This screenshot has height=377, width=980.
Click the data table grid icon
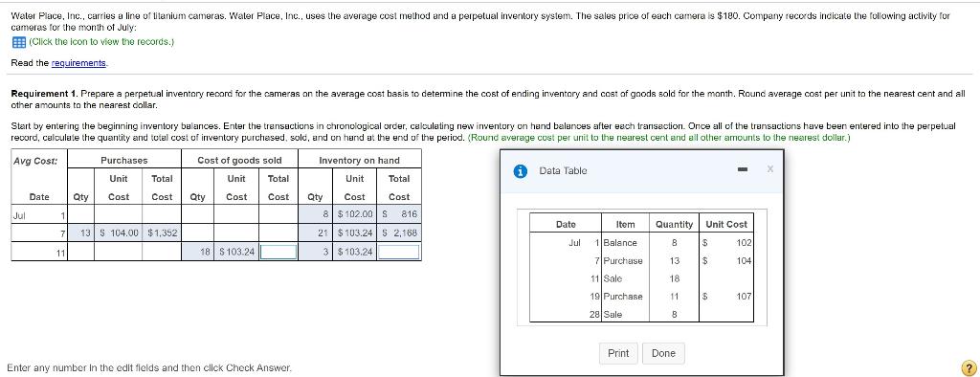tap(18, 42)
